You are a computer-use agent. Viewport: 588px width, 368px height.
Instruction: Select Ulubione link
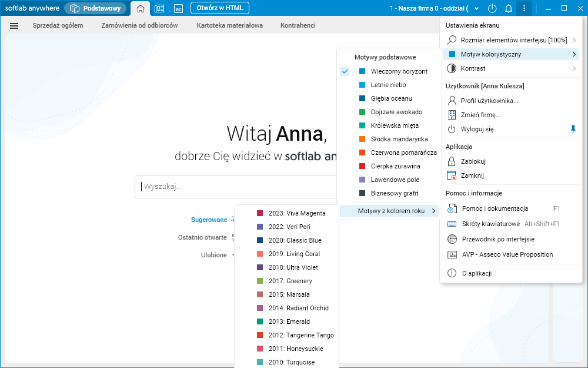(x=214, y=255)
